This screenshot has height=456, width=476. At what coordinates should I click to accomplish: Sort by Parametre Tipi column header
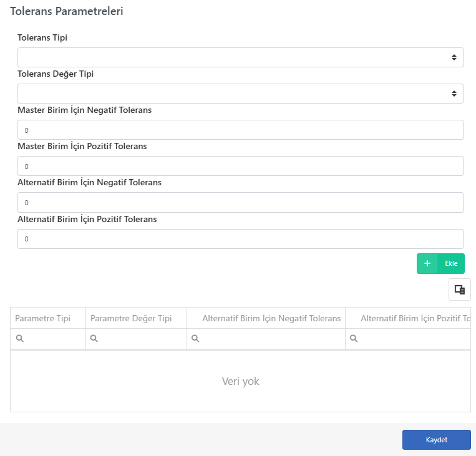click(48, 318)
